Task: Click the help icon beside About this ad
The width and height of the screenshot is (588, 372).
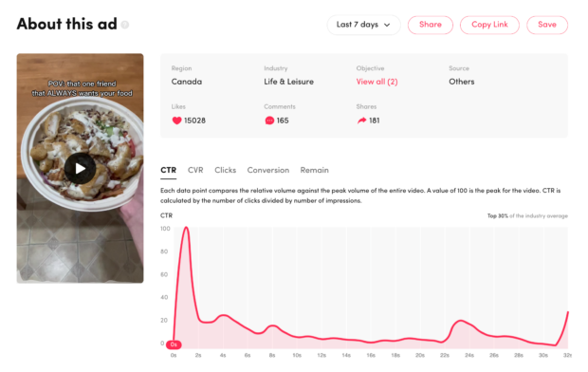Action: pos(125,25)
